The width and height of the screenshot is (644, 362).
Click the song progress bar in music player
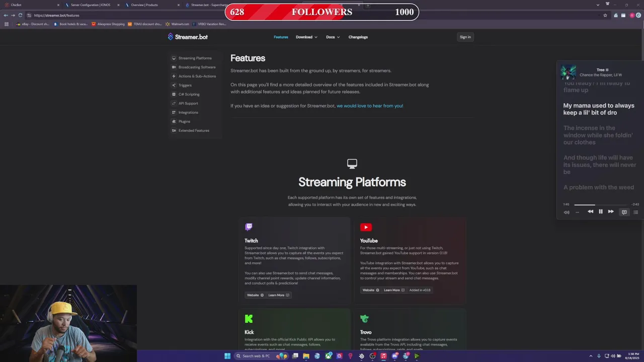601,205
